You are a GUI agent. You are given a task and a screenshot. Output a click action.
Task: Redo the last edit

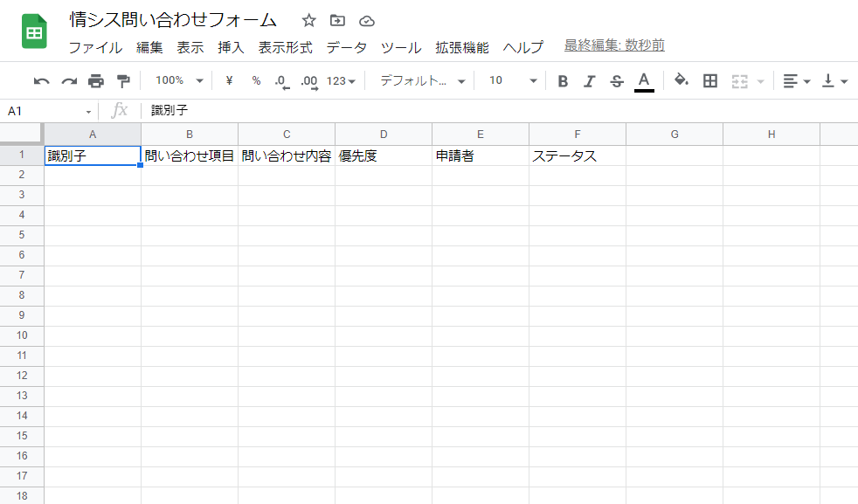coord(69,79)
